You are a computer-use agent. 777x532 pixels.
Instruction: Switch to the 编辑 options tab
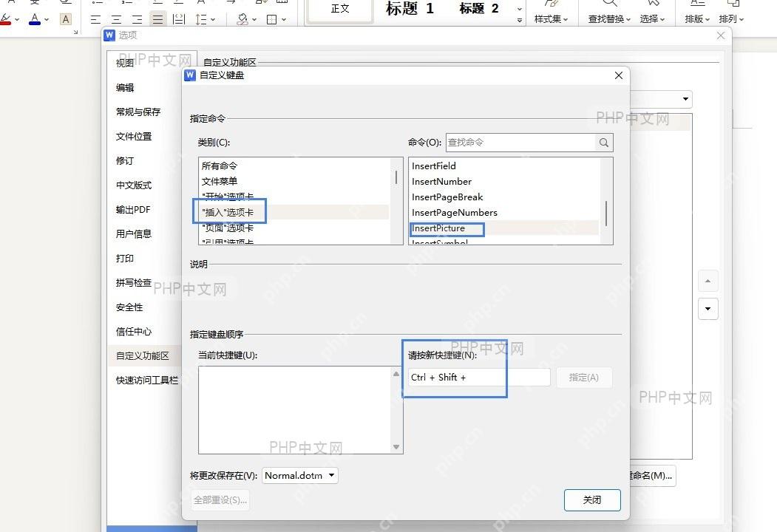pyautogui.click(x=125, y=88)
